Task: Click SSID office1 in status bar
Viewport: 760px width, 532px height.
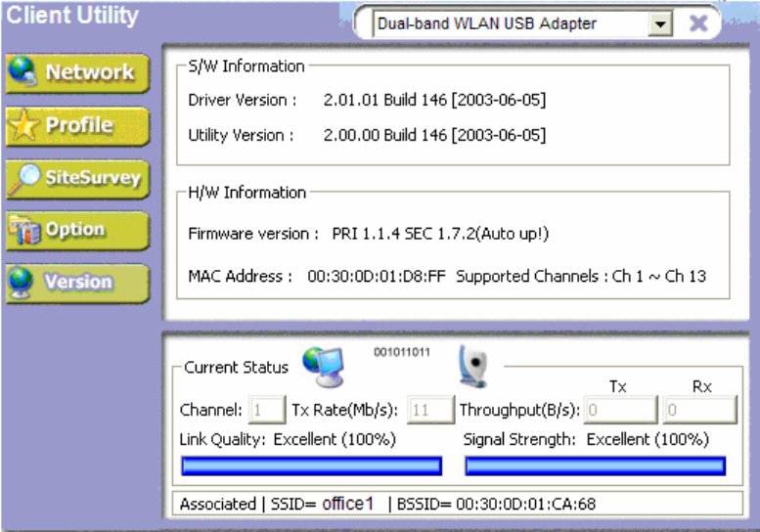Action: (x=323, y=504)
